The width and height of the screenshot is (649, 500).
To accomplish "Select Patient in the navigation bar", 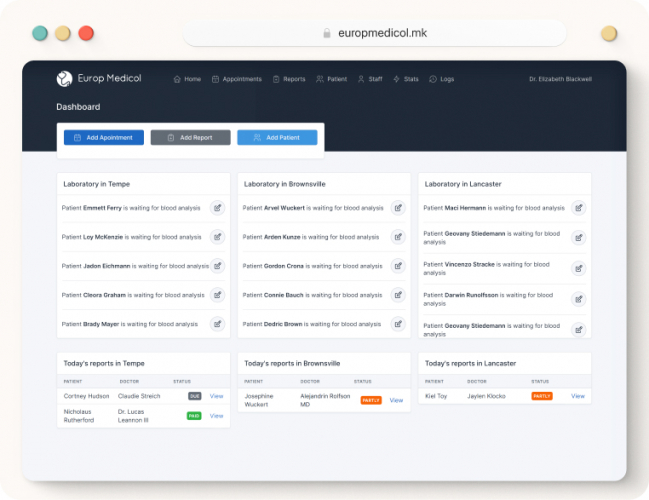I will click(332, 79).
